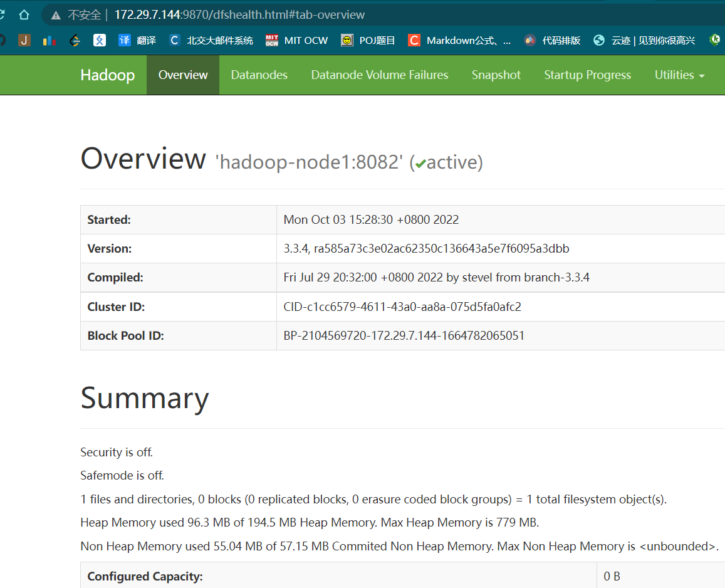
Task: Click the Compiled value 'Fri Jul 29 20:32:00'
Action: coord(437,278)
